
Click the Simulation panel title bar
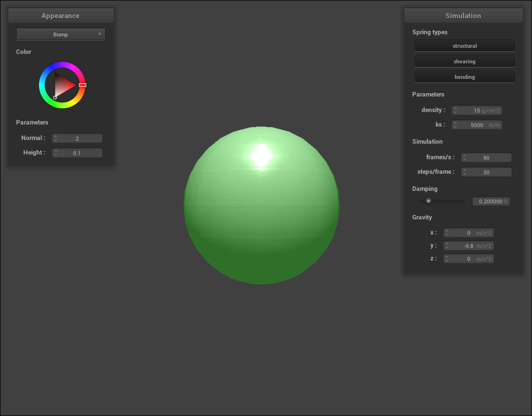click(x=463, y=16)
